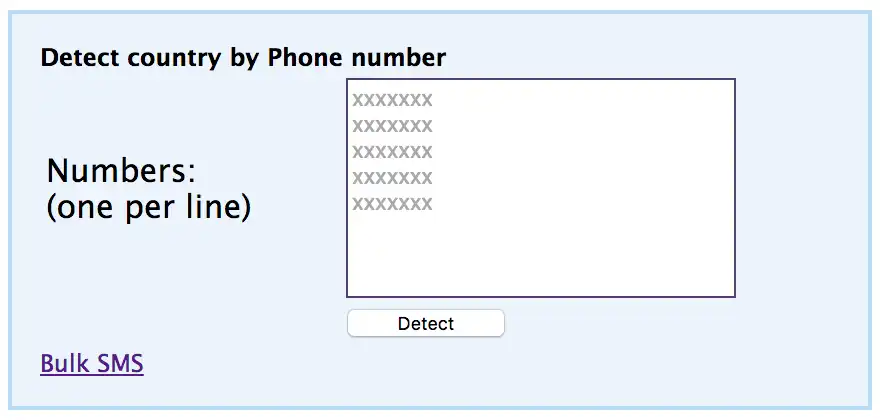Click the third xxxxxxx placeholder line
Viewport: 880px width, 420px height.
(x=392, y=152)
